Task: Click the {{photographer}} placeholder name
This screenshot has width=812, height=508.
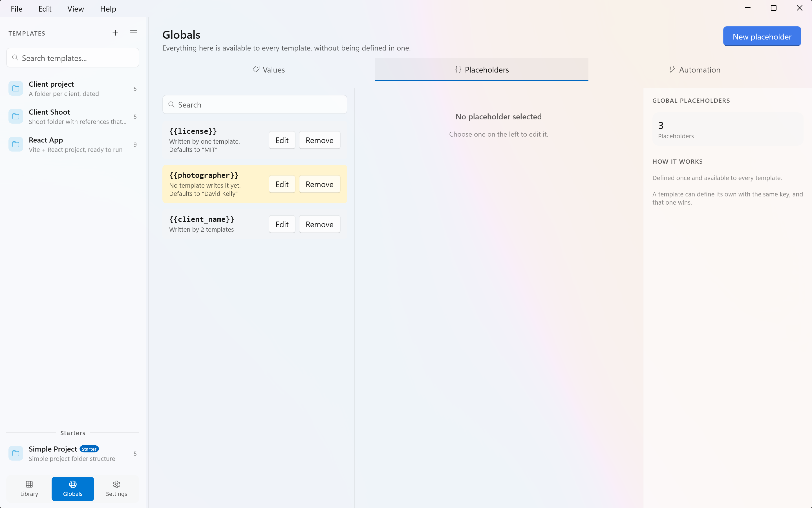Action: click(x=204, y=175)
